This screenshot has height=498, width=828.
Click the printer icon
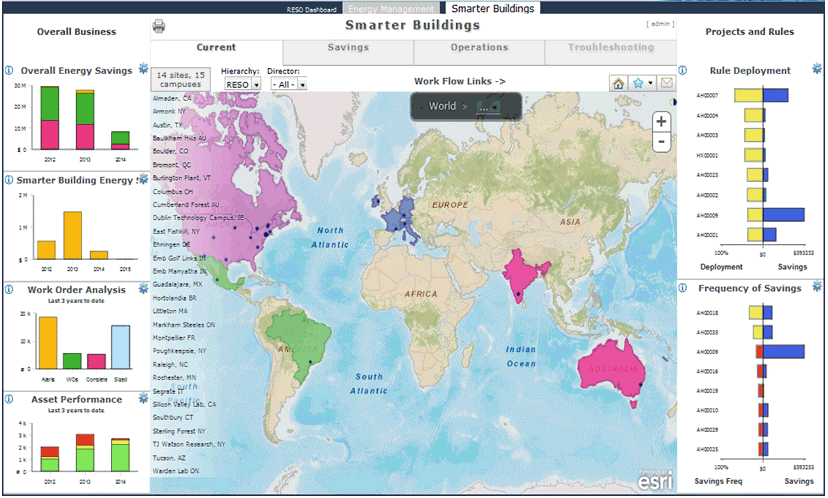[158, 26]
